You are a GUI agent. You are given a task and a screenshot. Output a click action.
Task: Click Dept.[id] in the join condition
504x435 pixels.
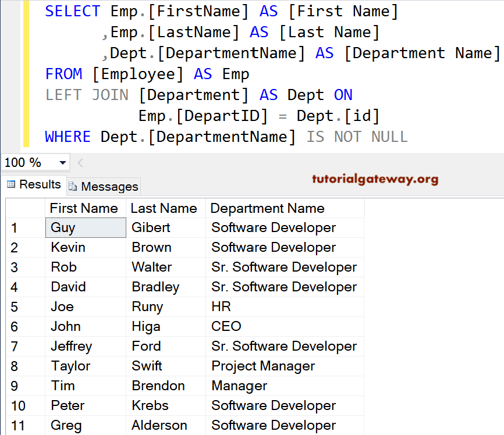tap(338, 116)
